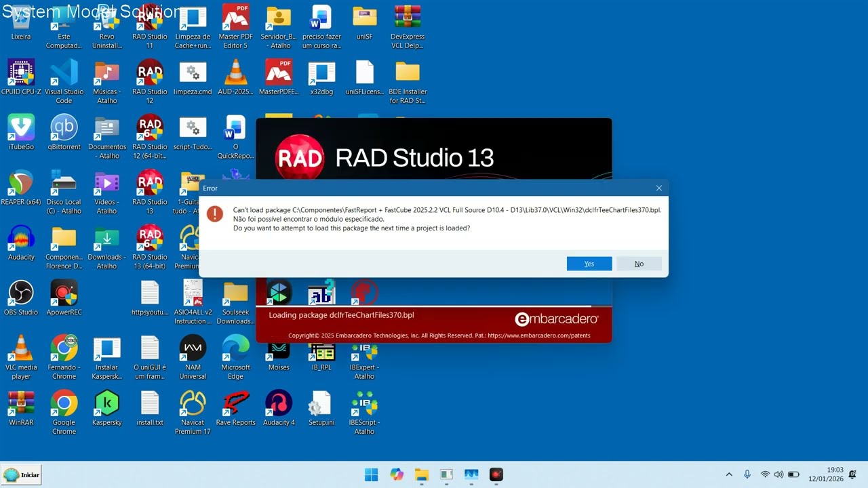Open File Explorer from the taskbar
The image size is (868, 488).
coord(422,474)
